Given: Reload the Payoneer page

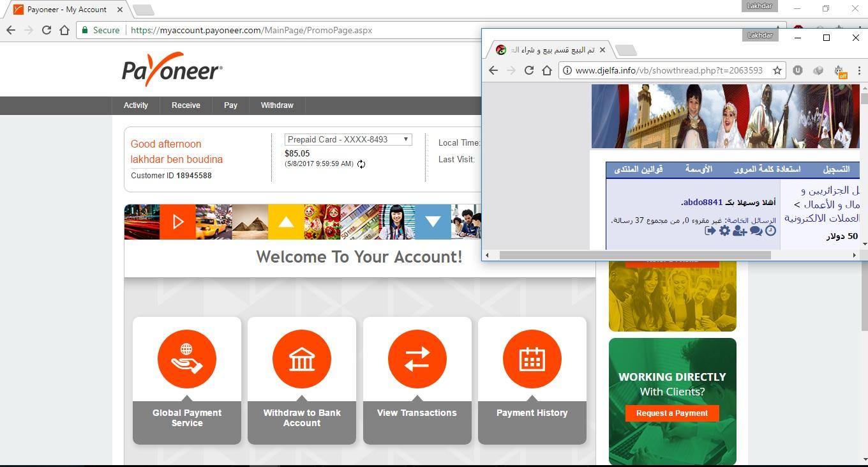Looking at the screenshot, I should click(x=46, y=30).
